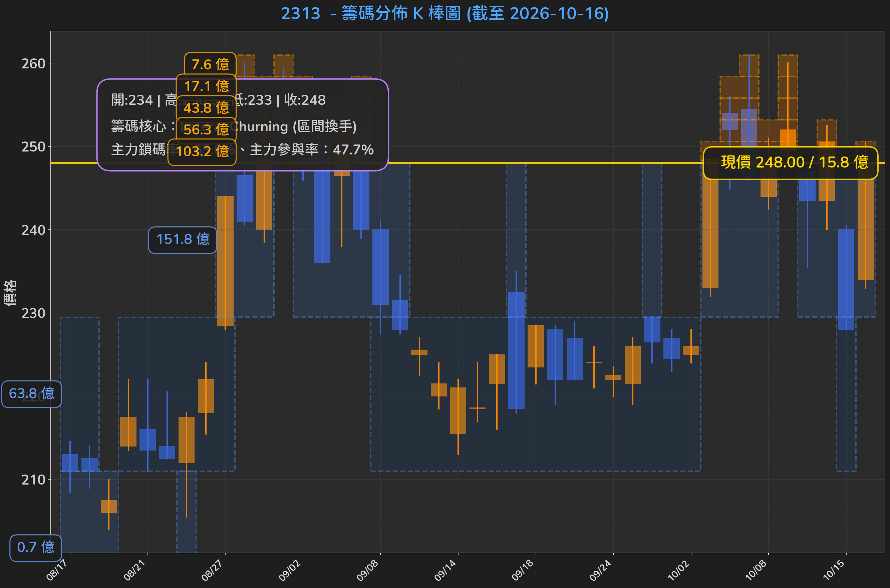The height and width of the screenshot is (588, 890).
Task: Click the 09/24 date tick label
Action: tap(600, 570)
